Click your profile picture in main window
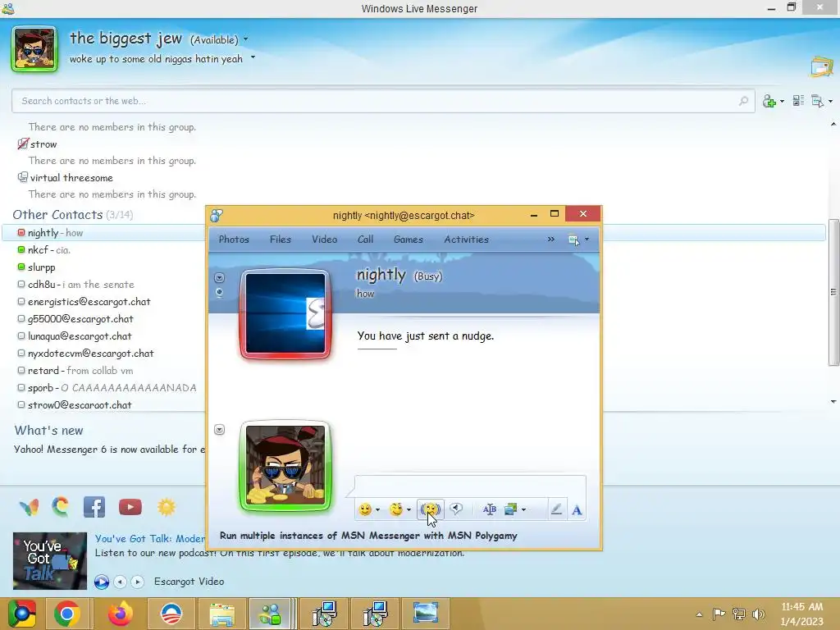 (34, 49)
